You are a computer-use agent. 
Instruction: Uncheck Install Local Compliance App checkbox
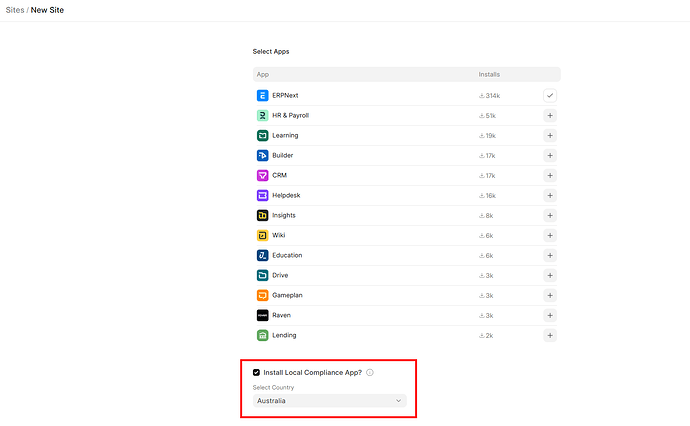click(x=257, y=372)
